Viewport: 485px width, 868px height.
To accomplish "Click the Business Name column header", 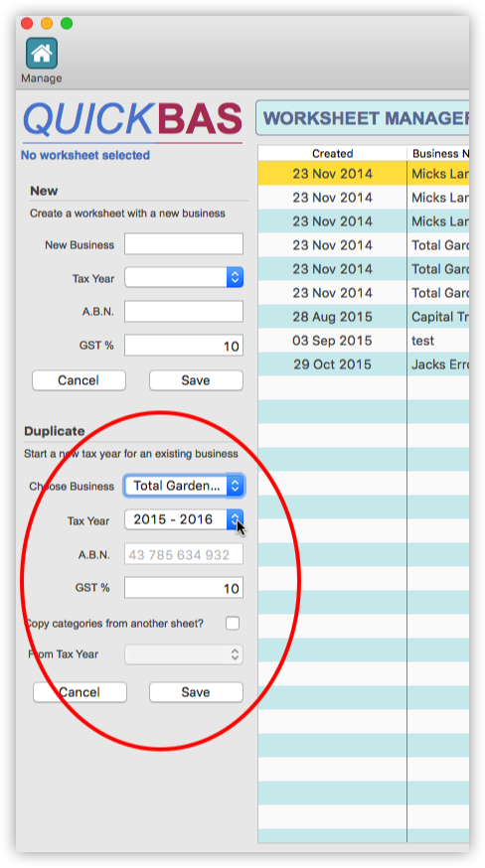I will (x=438, y=153).
